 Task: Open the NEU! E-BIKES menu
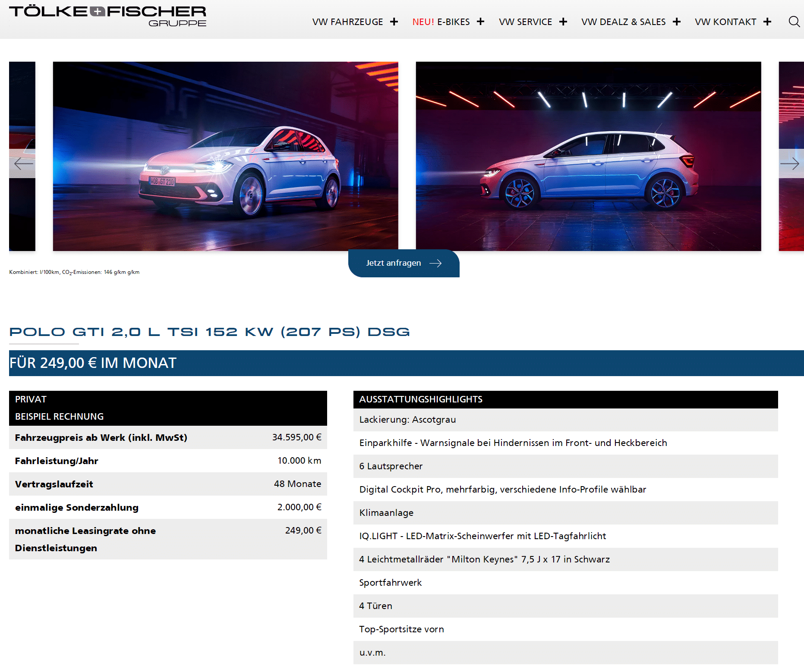pyautogui.click(x=441, y=22)
